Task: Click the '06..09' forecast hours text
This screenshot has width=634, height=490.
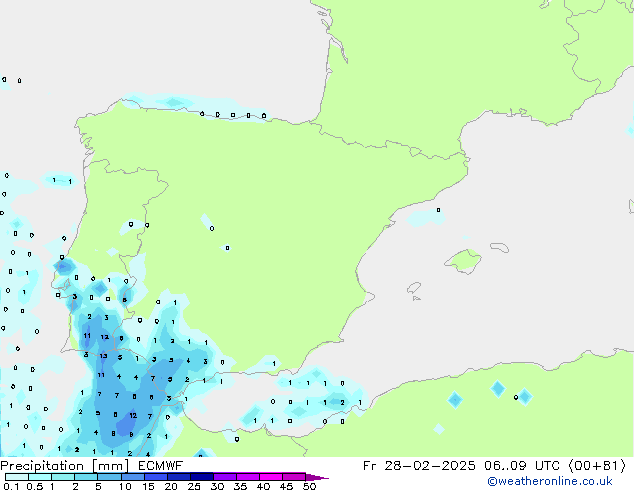Action: [505, 466]
